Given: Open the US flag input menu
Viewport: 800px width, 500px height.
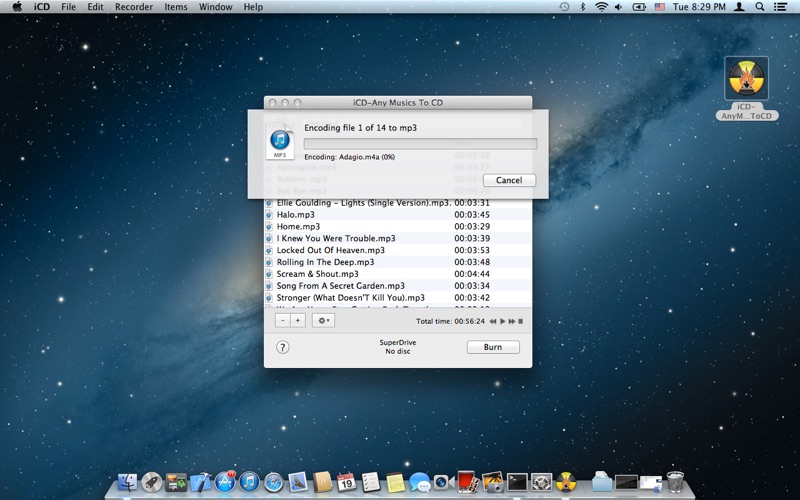Looking at the screenshot, I should pyautogui.click(x=660, y=7).
